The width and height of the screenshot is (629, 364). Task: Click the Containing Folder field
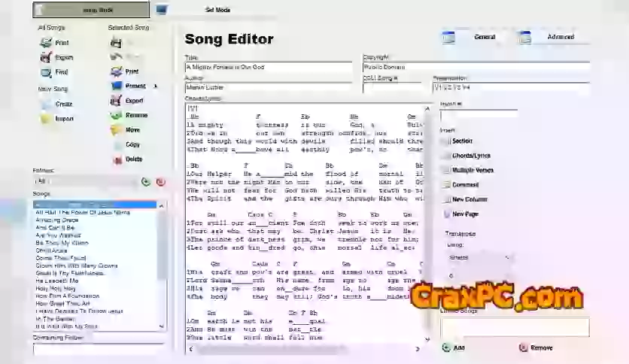(x=99, y=349)
